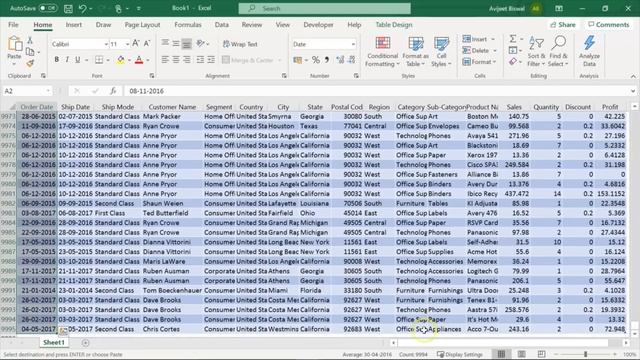Viewport: 640px width, 360px height.
Task: Switch to the Page Layout tab
Action: click(142, 24)
